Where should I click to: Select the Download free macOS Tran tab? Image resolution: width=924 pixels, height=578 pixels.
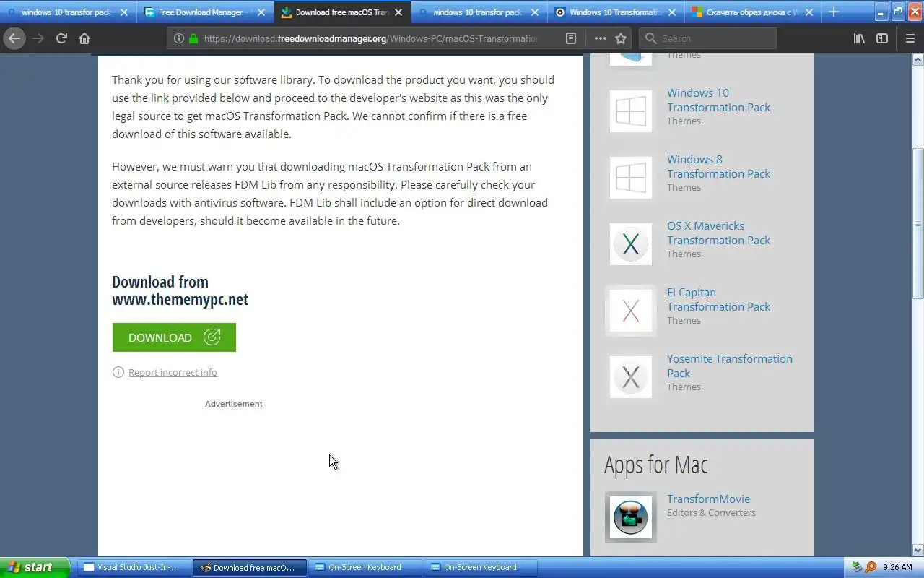click(343, 12)
